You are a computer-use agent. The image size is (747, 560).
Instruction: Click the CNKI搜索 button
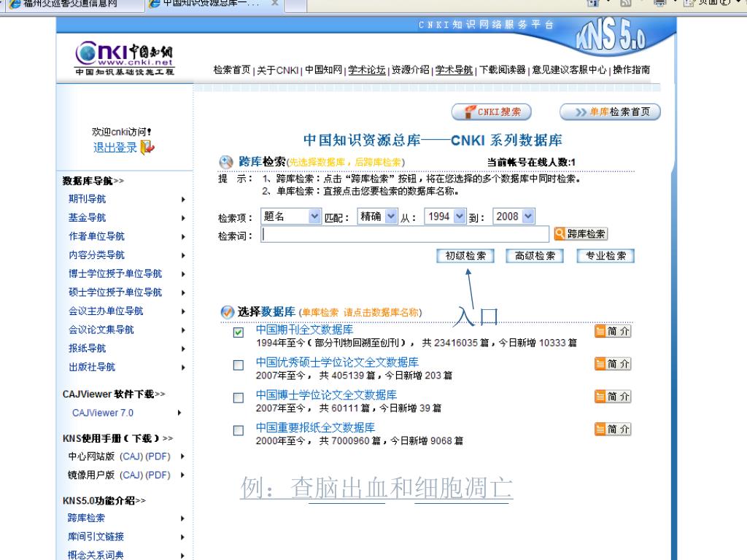pos(492,112)
